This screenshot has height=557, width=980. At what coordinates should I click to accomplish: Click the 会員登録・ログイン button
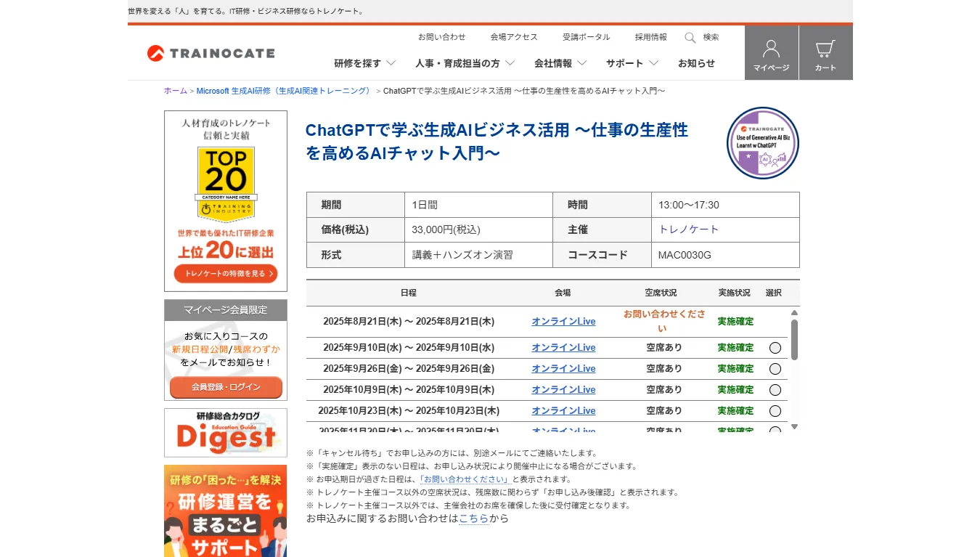[226, 387]
